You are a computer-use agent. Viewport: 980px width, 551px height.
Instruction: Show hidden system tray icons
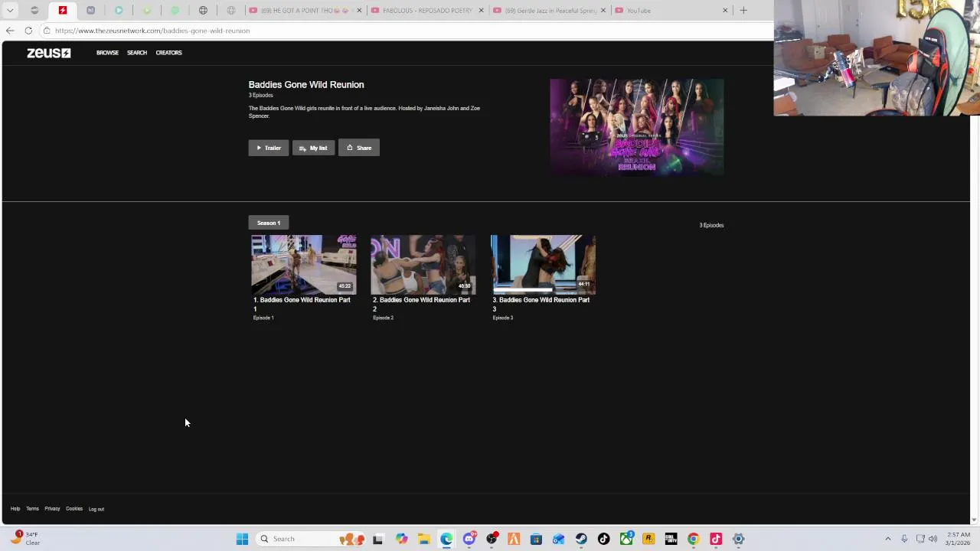coord(887,539)
